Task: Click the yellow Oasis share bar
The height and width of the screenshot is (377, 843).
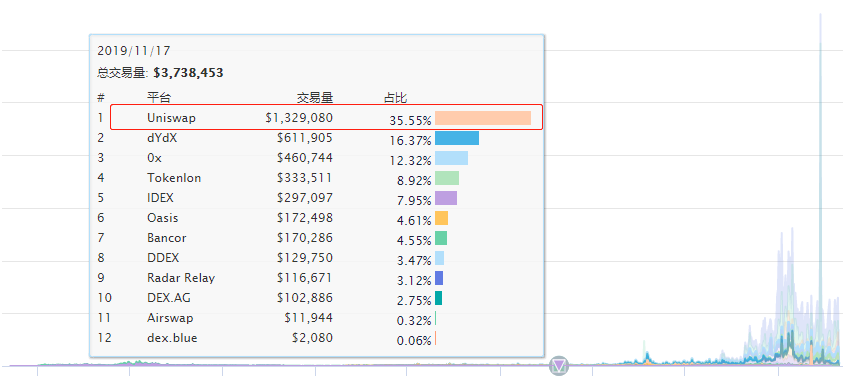Action: [441, 218]
